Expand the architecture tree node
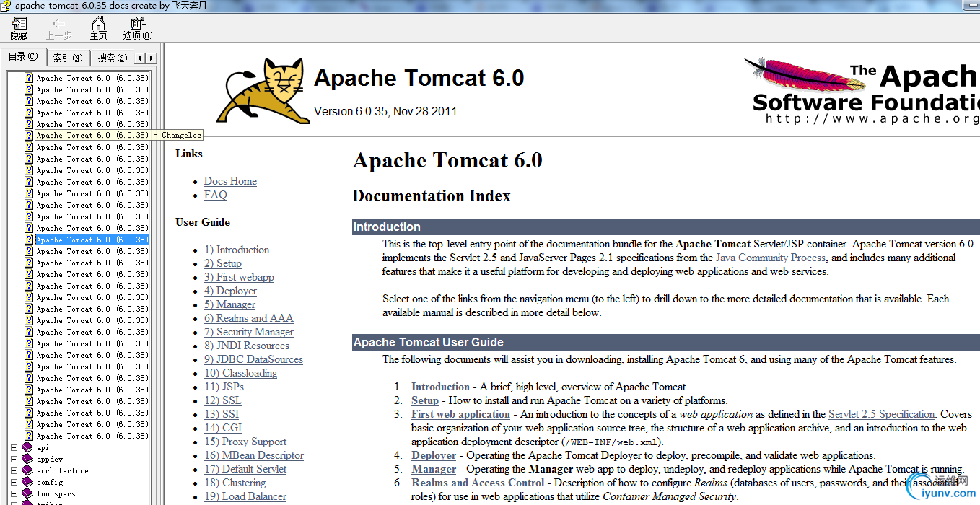Screen dimensions: 980x505 [x=14, y=471]
